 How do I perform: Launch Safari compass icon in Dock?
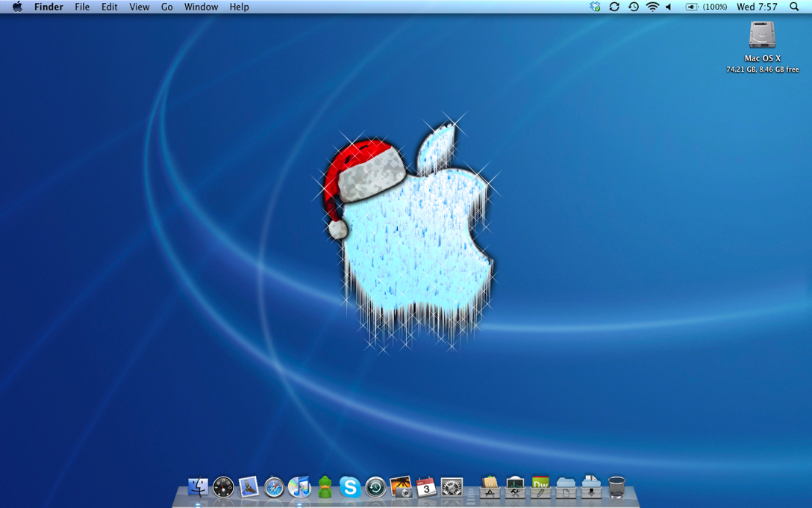point(274,487)
